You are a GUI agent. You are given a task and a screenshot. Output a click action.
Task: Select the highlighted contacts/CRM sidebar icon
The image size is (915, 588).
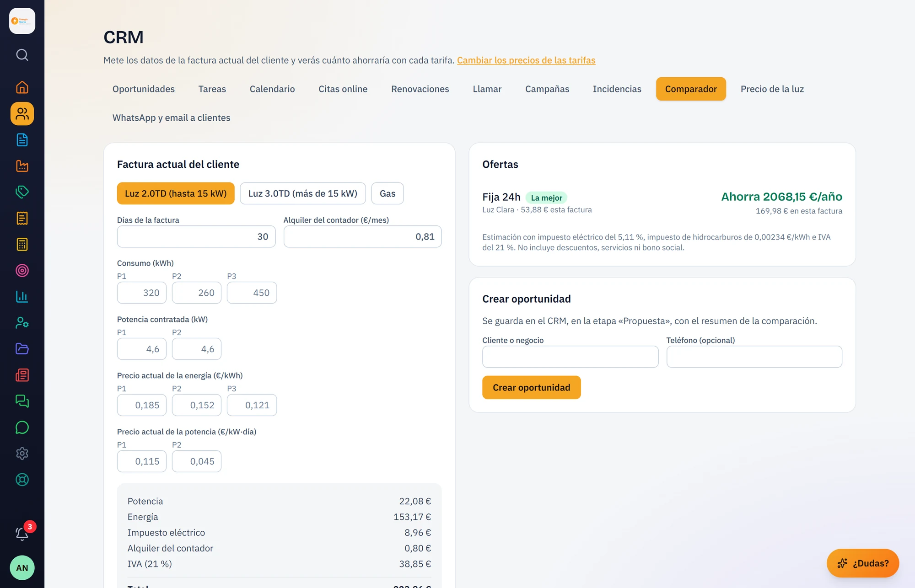(22, 113)
